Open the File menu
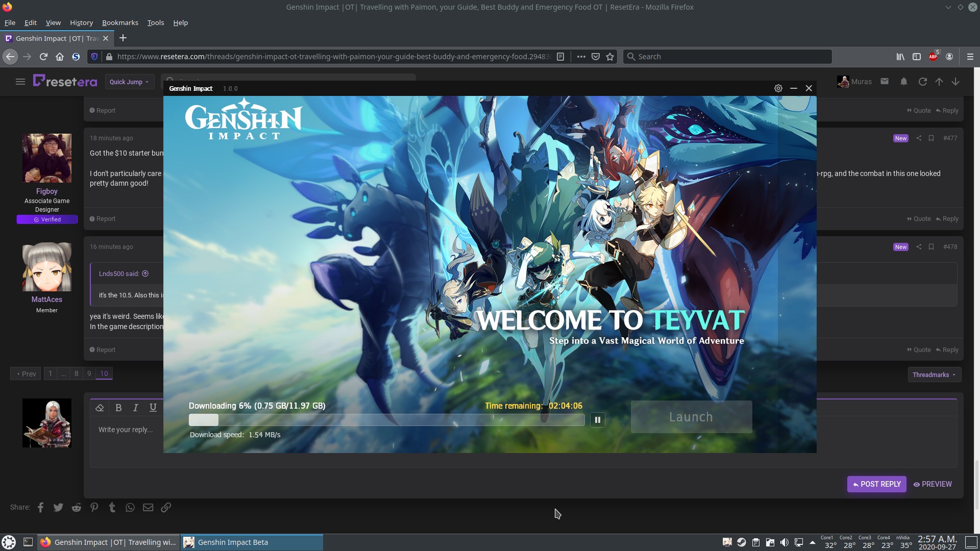 pos(10,22)
